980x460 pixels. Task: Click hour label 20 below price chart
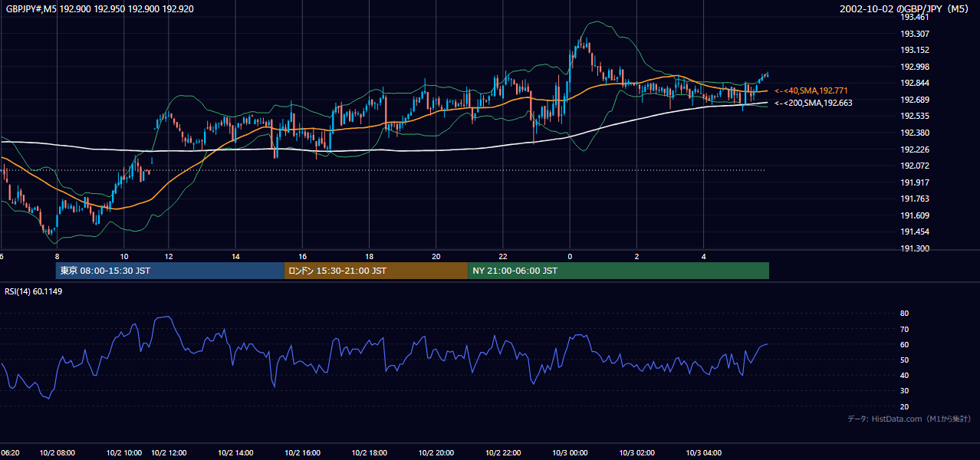tap(436, 256)
